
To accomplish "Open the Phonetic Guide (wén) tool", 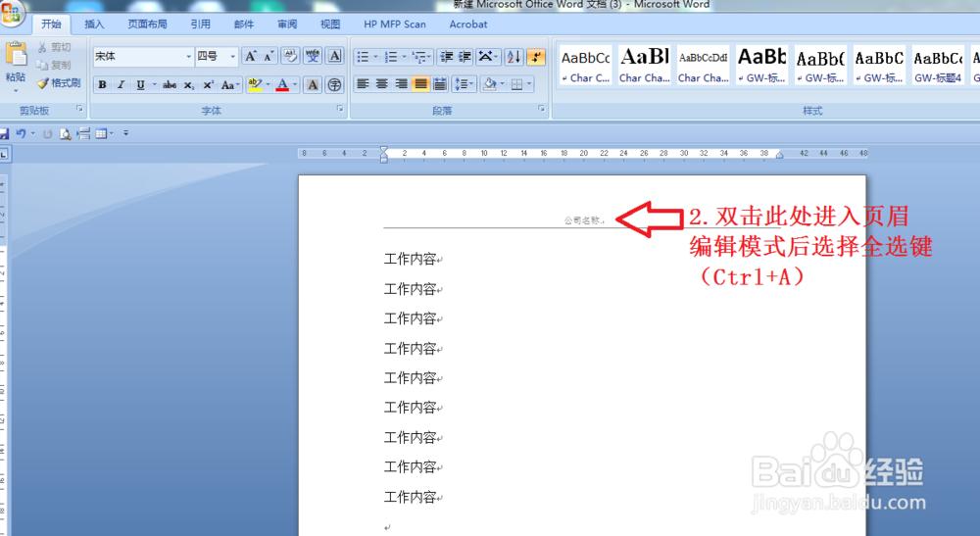I will coord(313,56).
